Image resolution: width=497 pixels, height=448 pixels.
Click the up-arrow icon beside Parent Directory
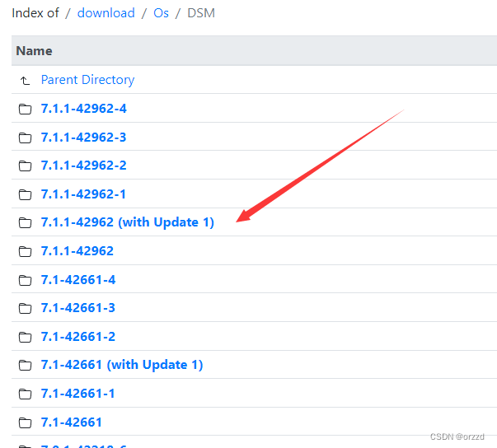pyautogui.click(x=25, y=81)
